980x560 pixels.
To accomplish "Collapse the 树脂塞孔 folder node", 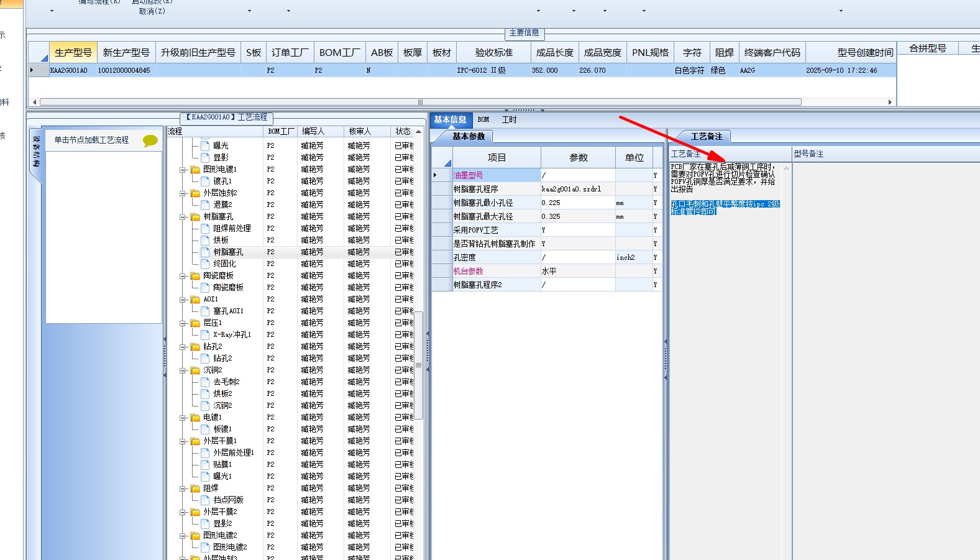I will 183,217.
